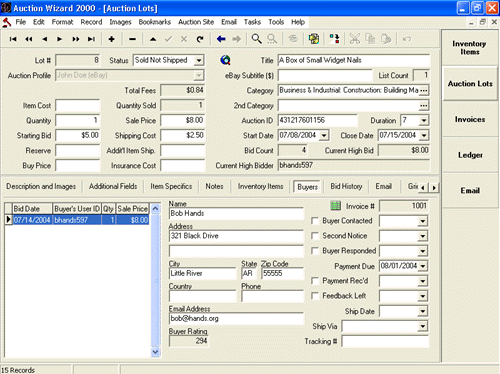Go to the Ledger section
Image resolution: width=500 pixels, height=374 pixels.
tap(470, 155)
